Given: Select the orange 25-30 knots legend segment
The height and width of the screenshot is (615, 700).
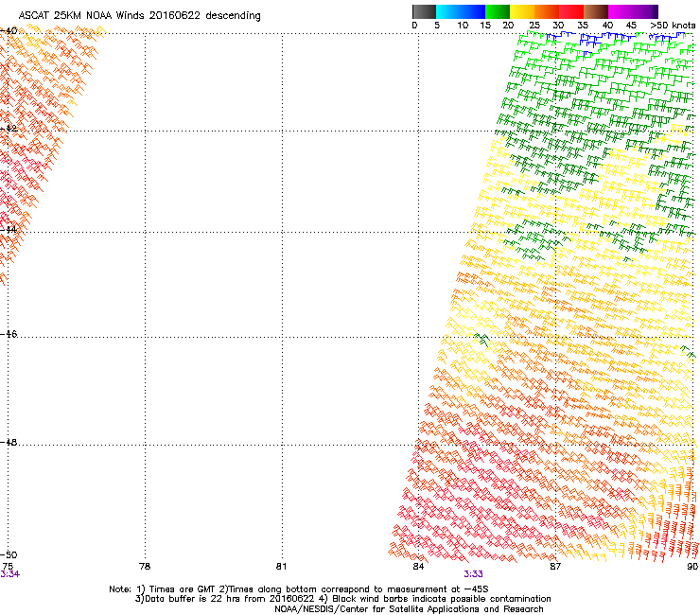Looking at the screenshot, I should (547, 11).
